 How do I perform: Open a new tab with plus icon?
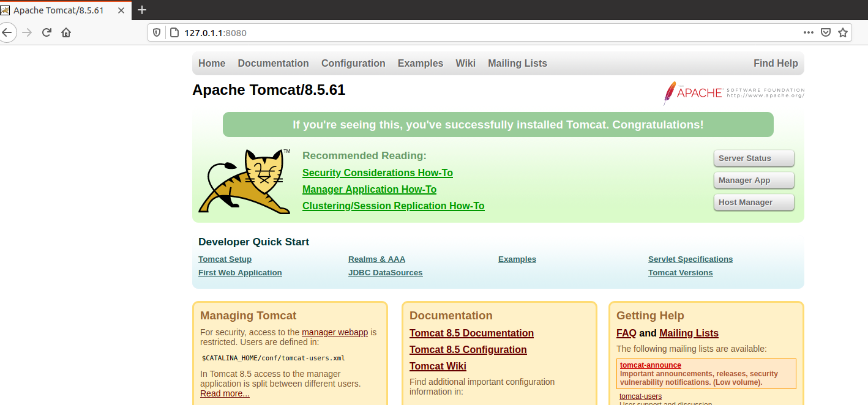142,10
